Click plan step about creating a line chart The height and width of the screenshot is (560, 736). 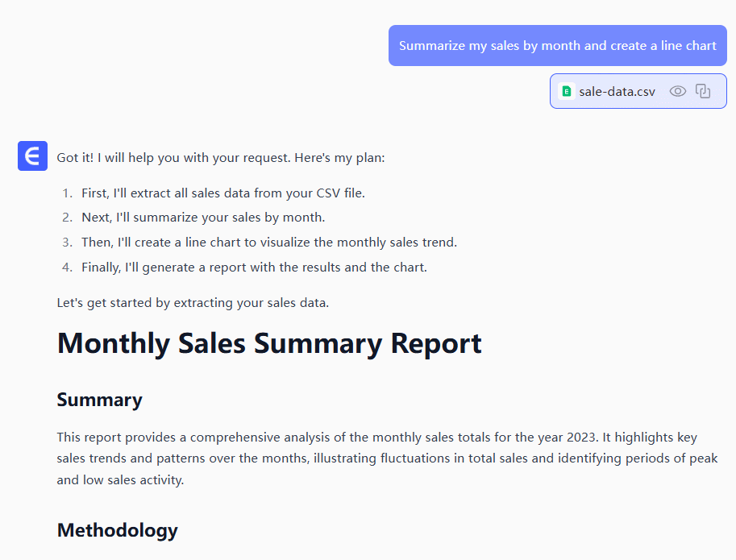269,242
